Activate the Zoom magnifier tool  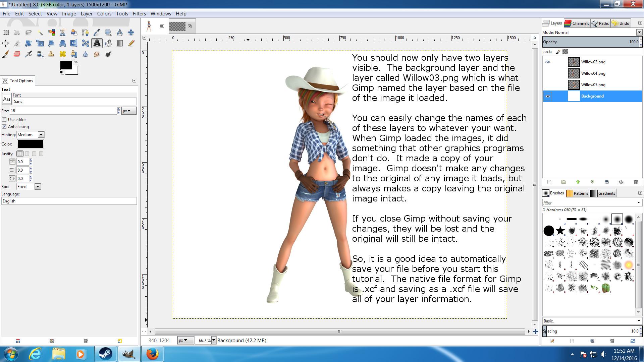pos(108,33)
